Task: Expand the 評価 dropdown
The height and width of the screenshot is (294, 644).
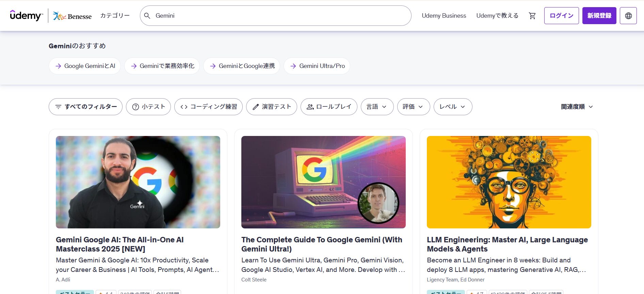Action: tap(414, 107)
